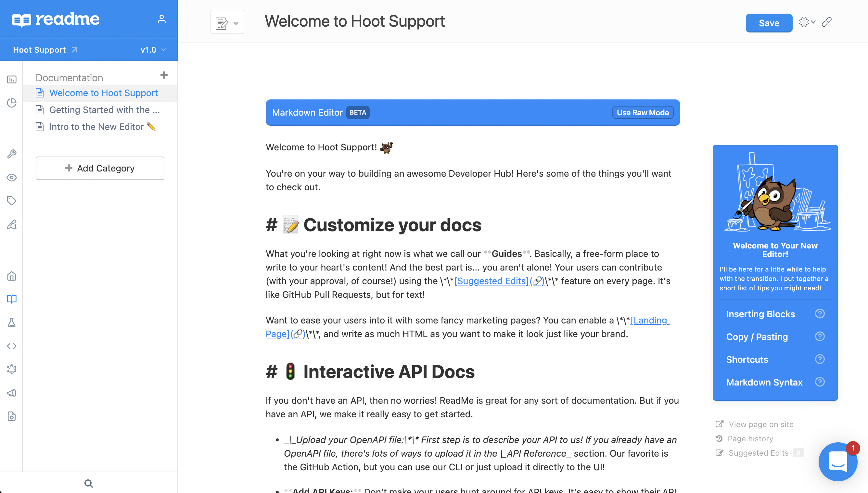Open the code brackets icon in sidebar
Screen dimensions: 868x493
click(12, 346)
